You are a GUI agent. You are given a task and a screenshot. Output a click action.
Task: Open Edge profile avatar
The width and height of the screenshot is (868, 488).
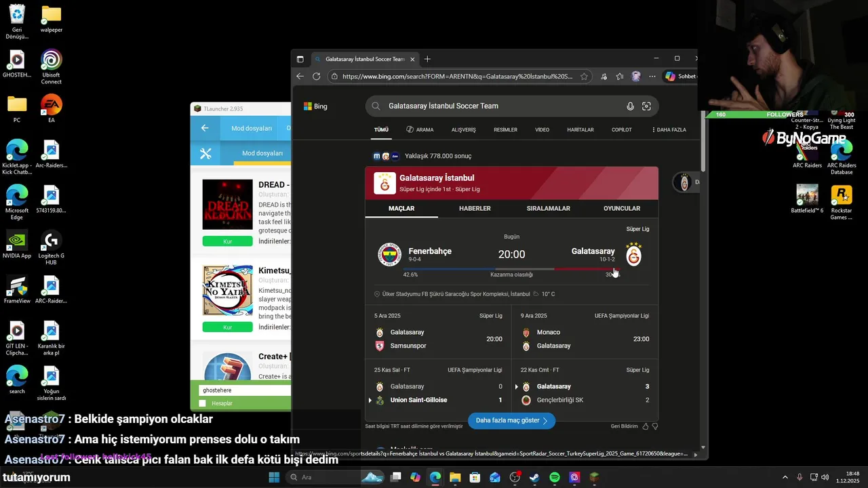(635, 77)
